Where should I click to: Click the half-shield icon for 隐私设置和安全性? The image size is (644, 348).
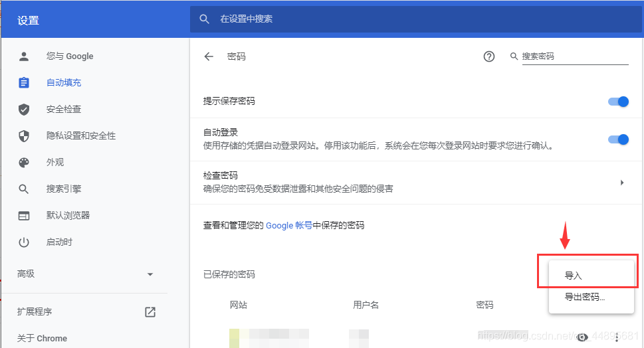tap(24, 136)
